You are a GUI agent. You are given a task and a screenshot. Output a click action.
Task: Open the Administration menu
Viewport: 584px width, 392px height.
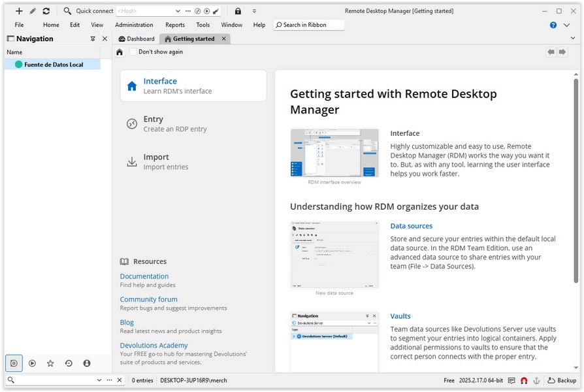pos(134,25)
